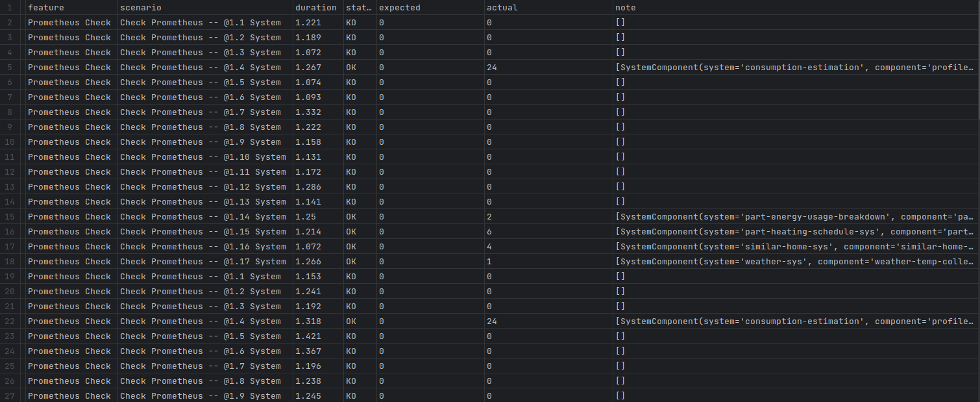980x402 pixels.
Task: Click duration value 1.093
Action: coord(308,97)
